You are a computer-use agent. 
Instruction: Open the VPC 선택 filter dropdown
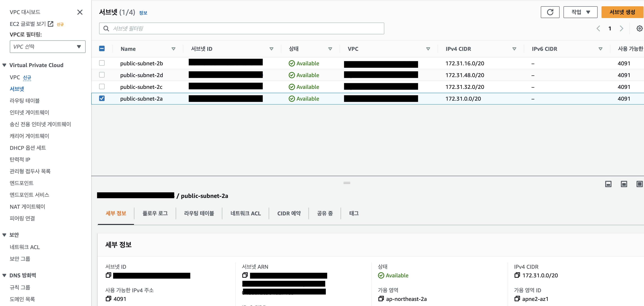pos(48,46)
